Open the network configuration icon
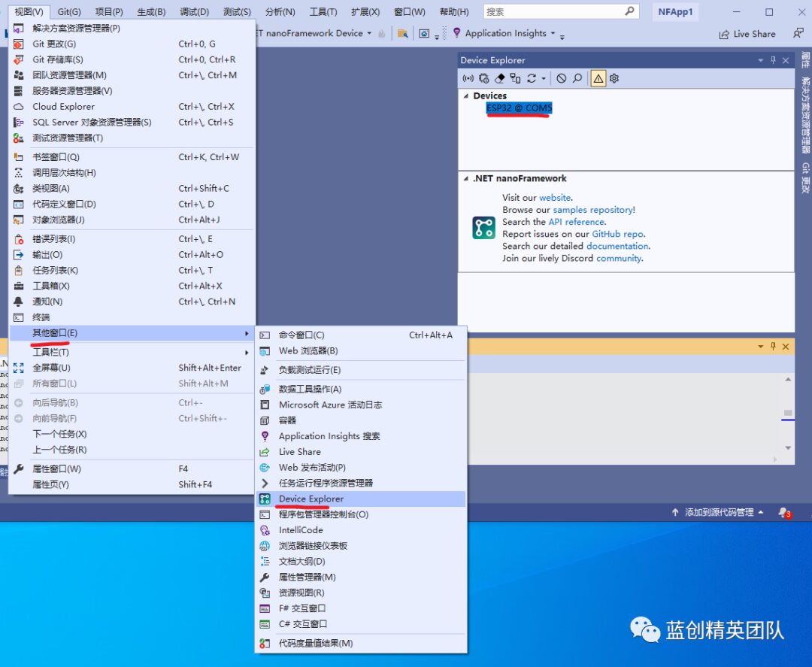This screenshot has height=667, width=812. pyautogui.click(x=515, y=78)
